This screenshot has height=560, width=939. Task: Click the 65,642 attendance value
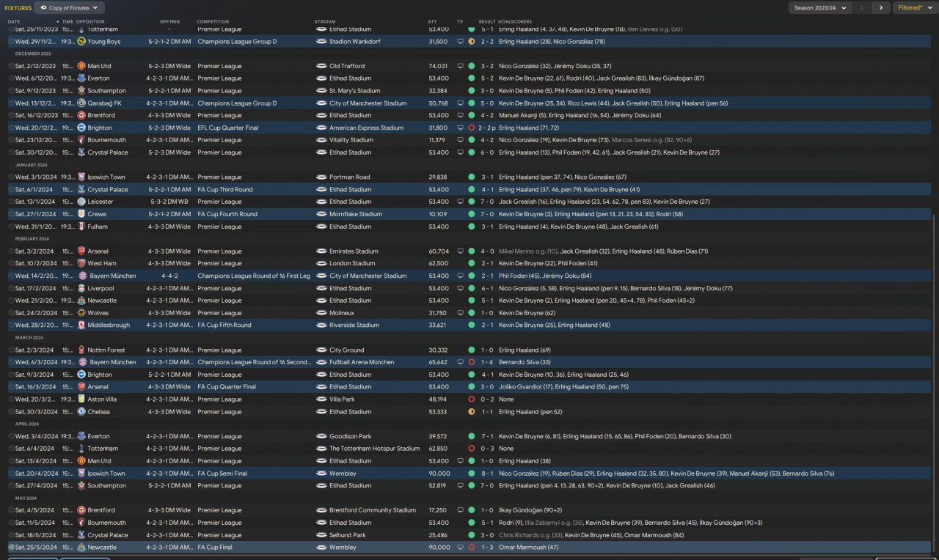(438, 362)
